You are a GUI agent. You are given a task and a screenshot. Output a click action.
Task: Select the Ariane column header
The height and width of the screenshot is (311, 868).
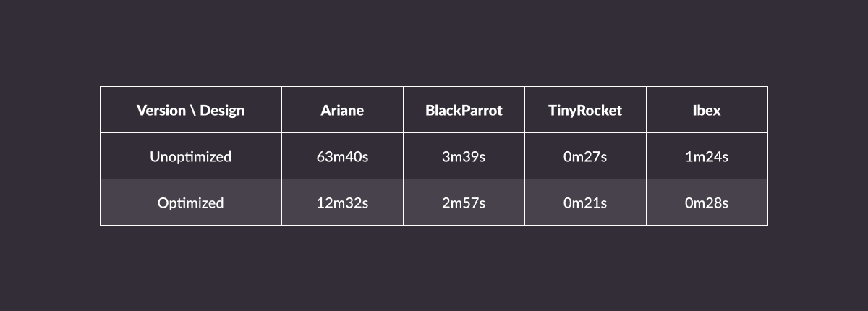point(342,111)
